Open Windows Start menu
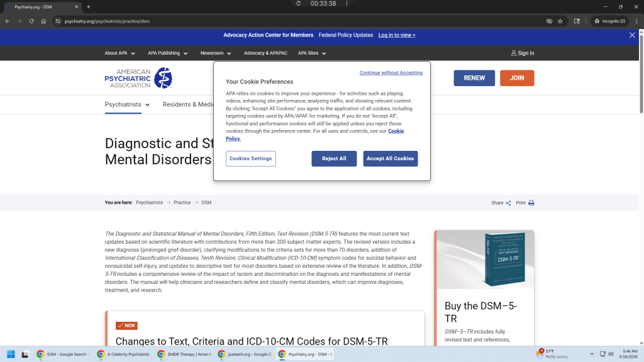644x362 pixels. tap(10, 354)
